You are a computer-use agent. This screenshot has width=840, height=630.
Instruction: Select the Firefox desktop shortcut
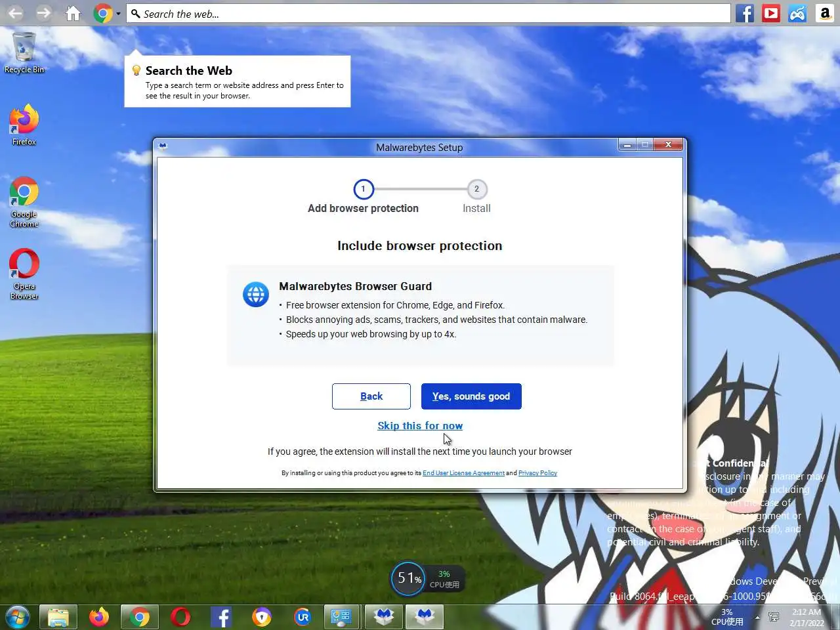tap(24, 125)
